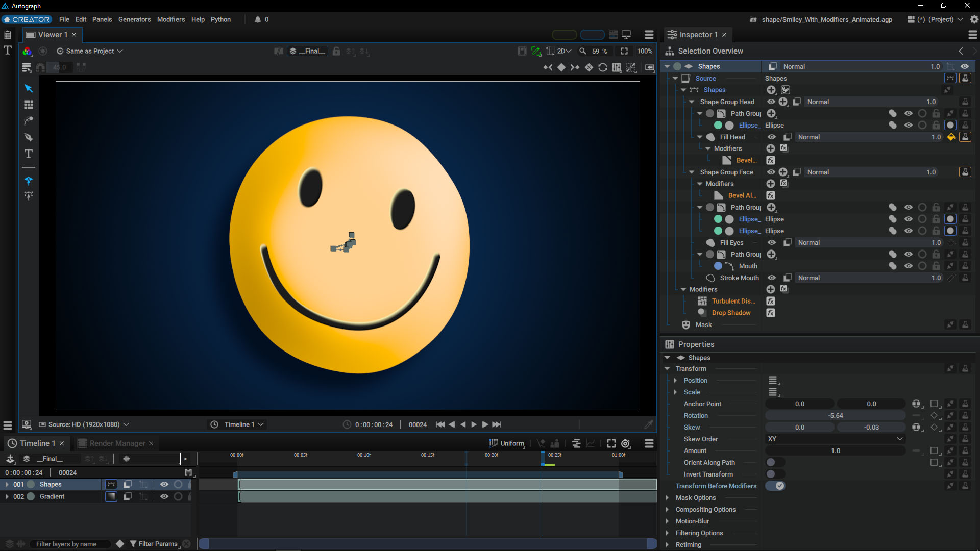Click Uniform button in timeline
Screen dimensions: 980x551
tap(507, 443)
